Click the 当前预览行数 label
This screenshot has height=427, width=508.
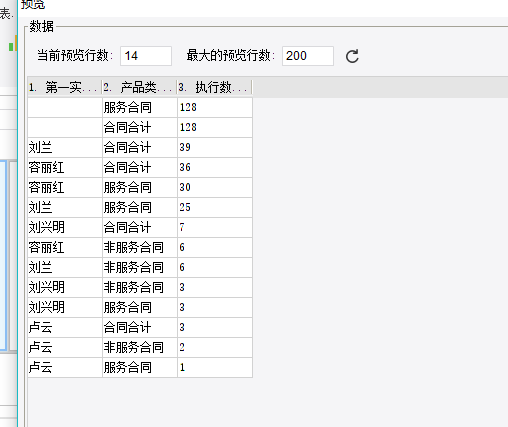click(x=75, y=55)
